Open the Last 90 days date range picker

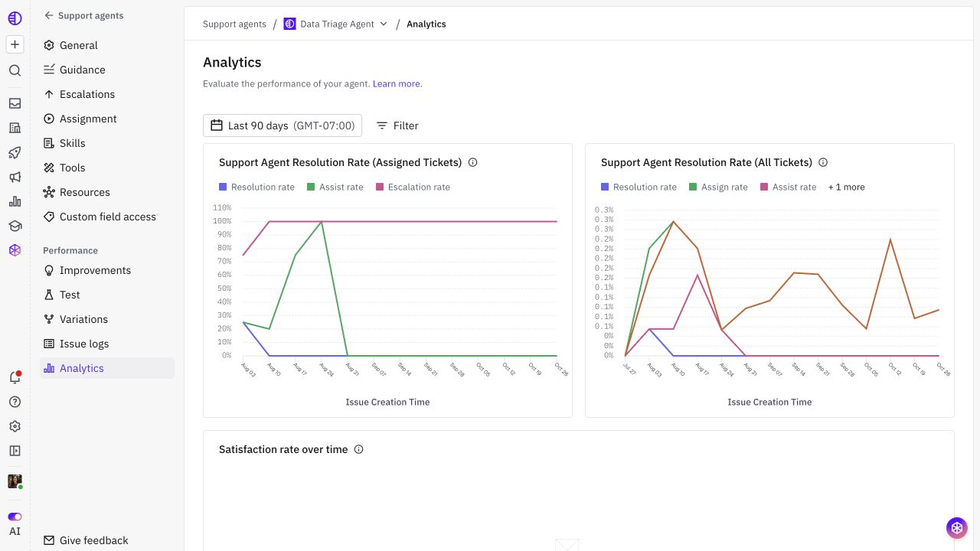point(283,126)
